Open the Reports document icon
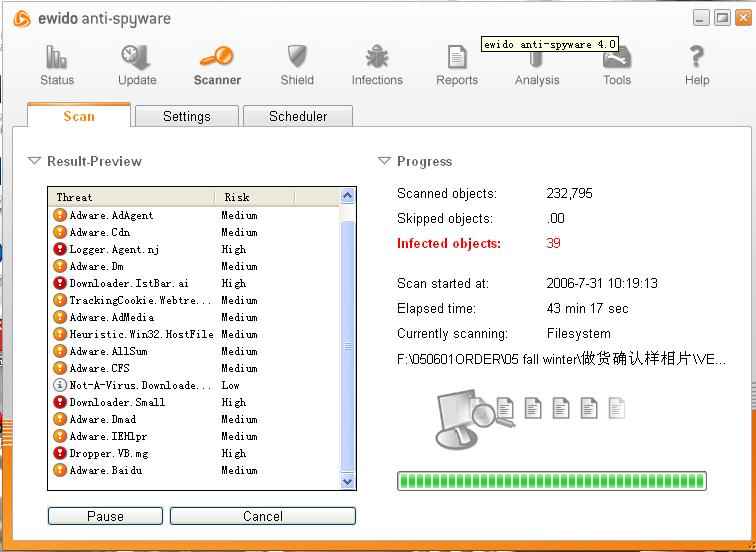This screenshot has height=552, width=756. [x=457, y=57]
